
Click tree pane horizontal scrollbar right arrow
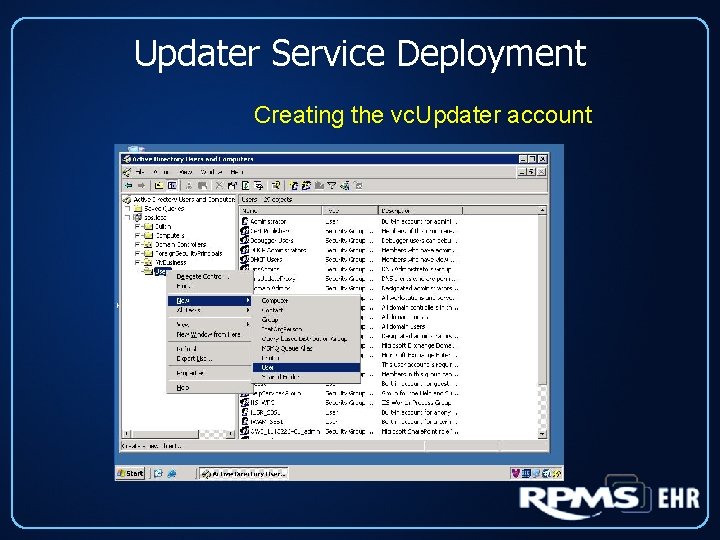click(x=231, y=433)
